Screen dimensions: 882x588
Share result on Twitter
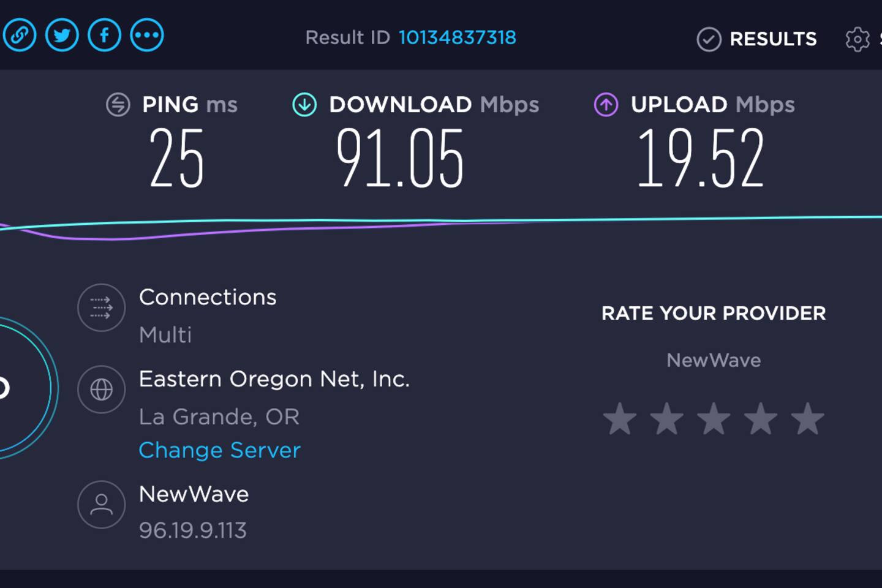[x=62, y=36]
